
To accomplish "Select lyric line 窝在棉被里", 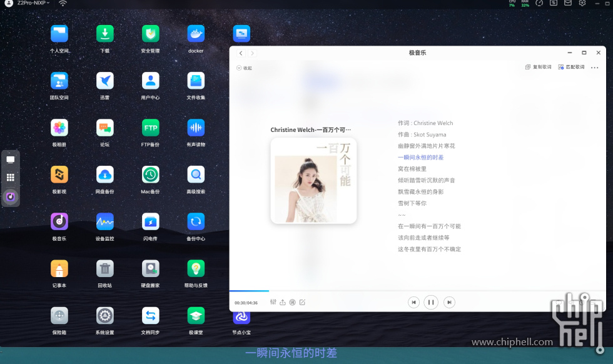I will (412, 169).
